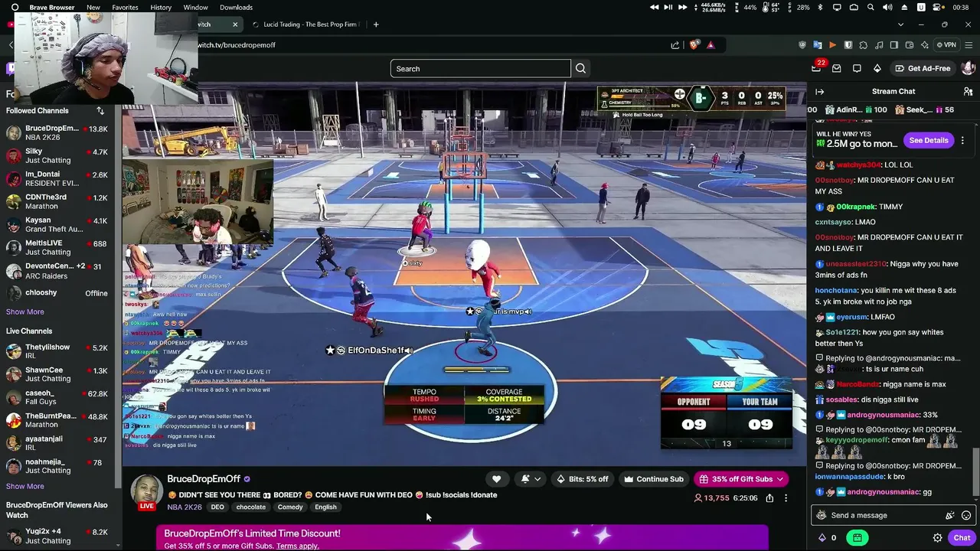Open the tab search chevron in title bar
This screenshot has height=551, width=980.
click(x=900, y=24)
